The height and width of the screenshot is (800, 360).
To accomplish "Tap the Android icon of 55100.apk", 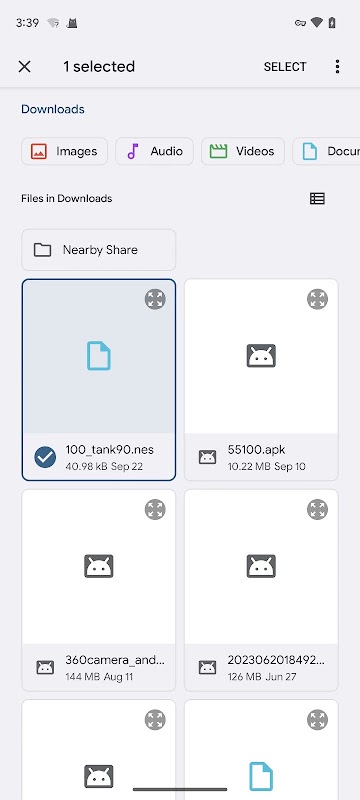I will coord(261,356).
